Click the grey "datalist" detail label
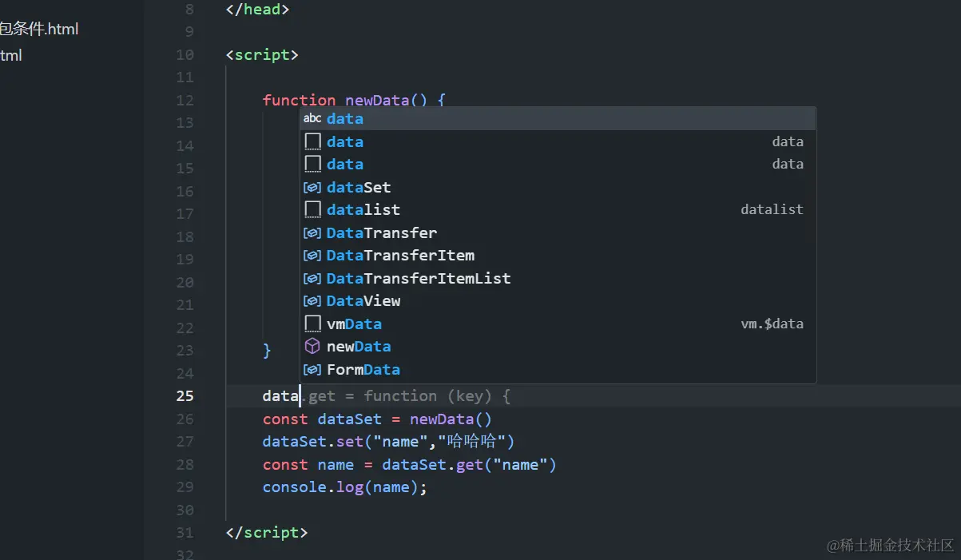961x560 pixels. (772, 209)
